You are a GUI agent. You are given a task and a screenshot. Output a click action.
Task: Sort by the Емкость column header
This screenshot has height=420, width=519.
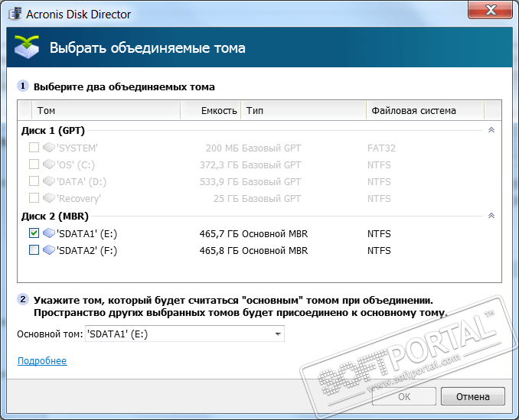[211, 110]
